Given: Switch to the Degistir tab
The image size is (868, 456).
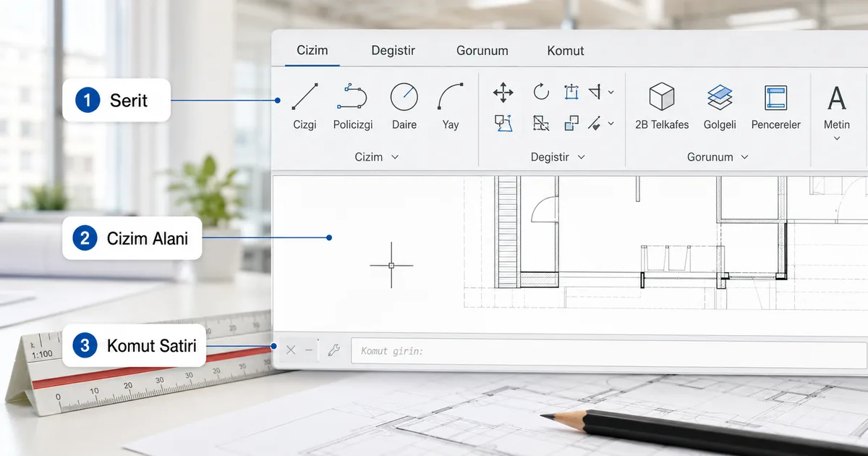Looking at the screenshot, I should [393, 51].
